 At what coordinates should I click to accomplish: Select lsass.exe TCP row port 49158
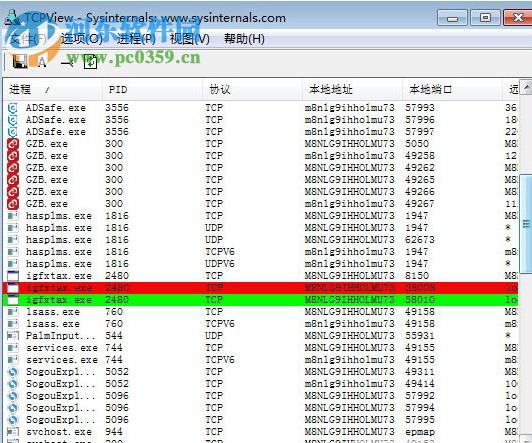point(261,312)
